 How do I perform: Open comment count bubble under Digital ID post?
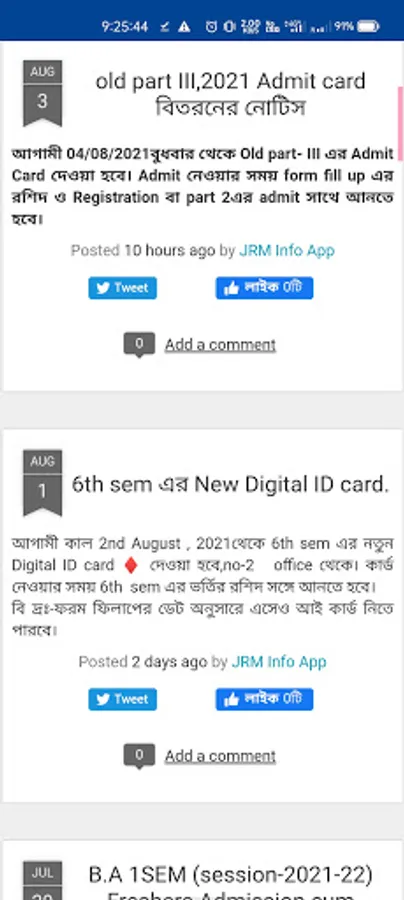point(139,756)
